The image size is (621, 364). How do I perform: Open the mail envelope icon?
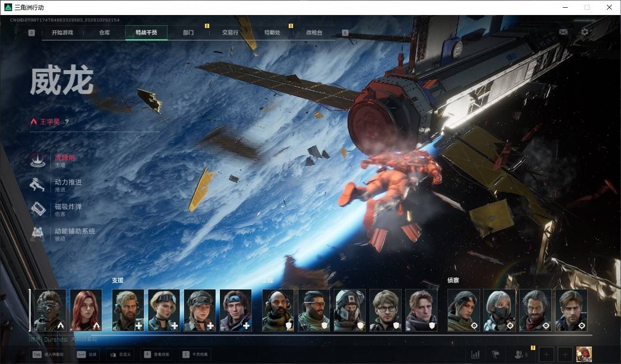pos(563,32)
